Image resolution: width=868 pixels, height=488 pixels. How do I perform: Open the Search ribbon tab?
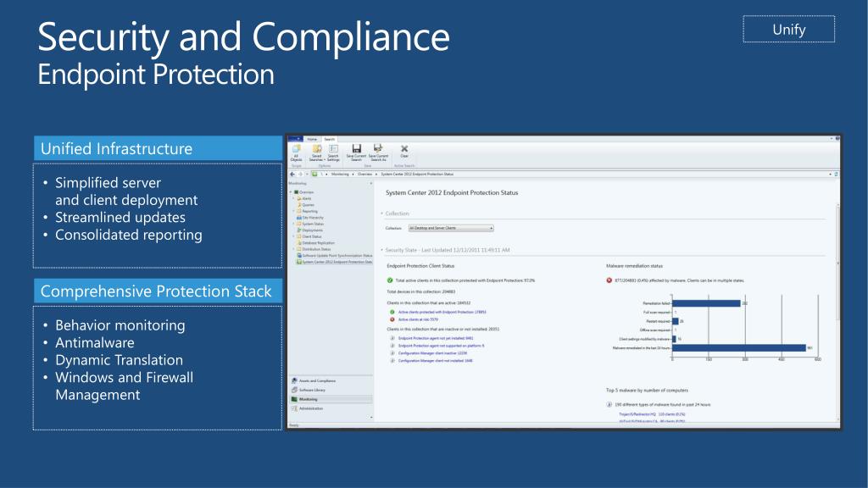pyautogui.click(x=330, y=140)
